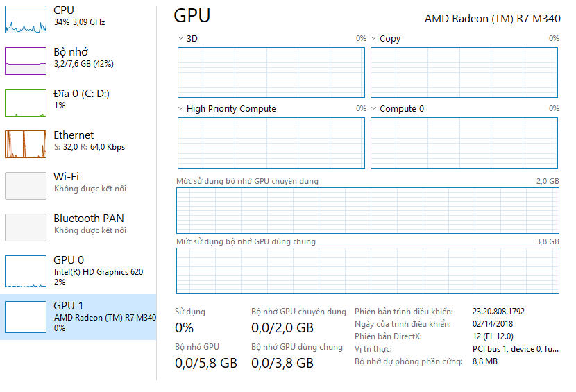Viewport: 576px width, 392px height.
Task: Select the GPU 1 AMD Radeon thumbnail
Action: [x=26, y=316]
